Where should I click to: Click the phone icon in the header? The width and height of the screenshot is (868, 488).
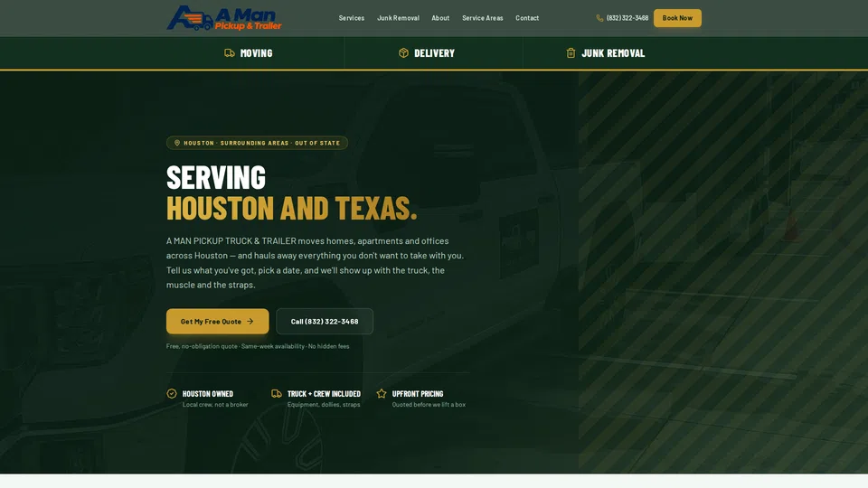(x=599, y=18)
